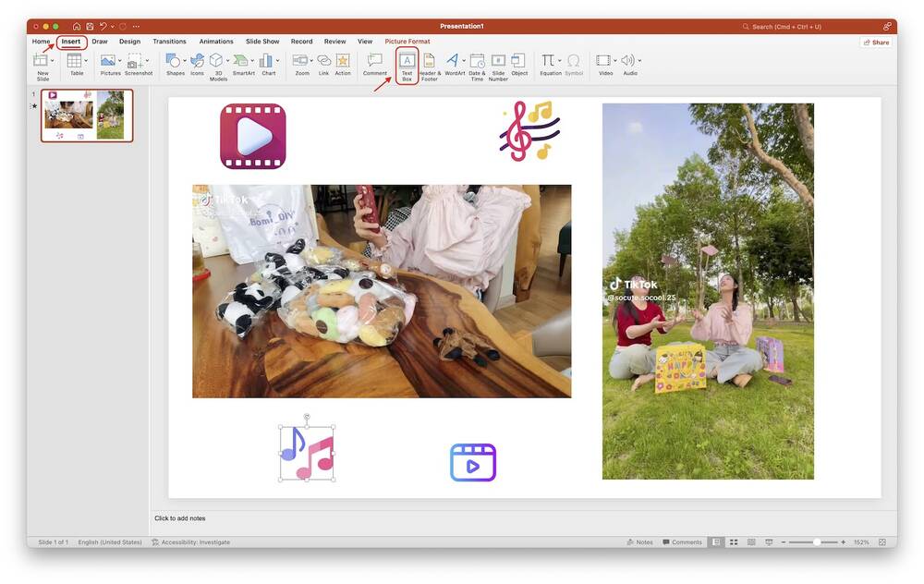This screenshot has height=584, width=924.
Task: Switch to the Picture Format tab
Action: click(x=406, y=40)
